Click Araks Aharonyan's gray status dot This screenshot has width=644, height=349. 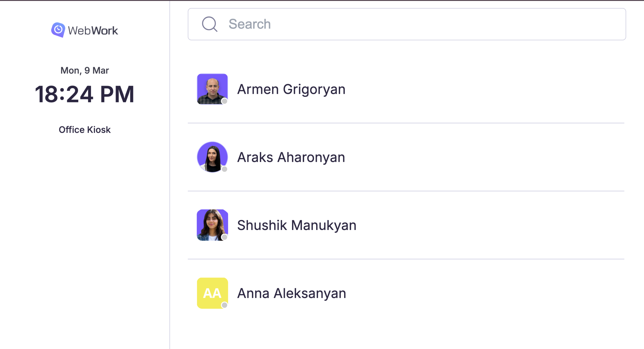tap(224, 169)
